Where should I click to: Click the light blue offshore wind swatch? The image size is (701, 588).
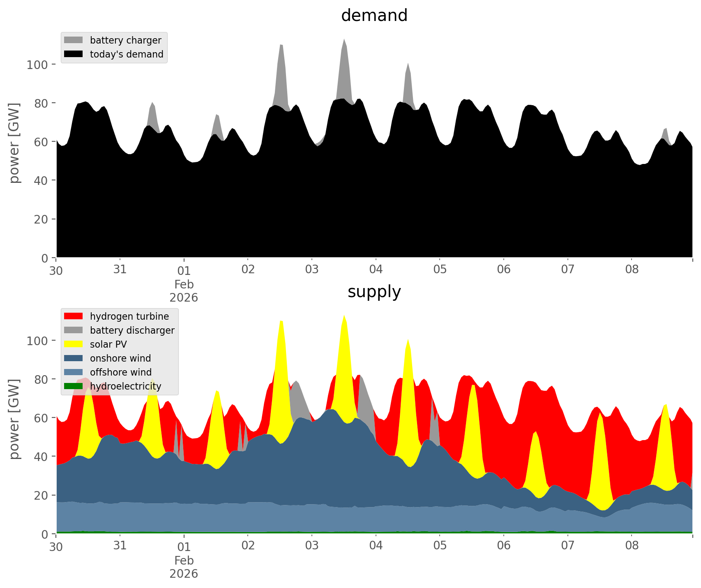tap(74, 372)
